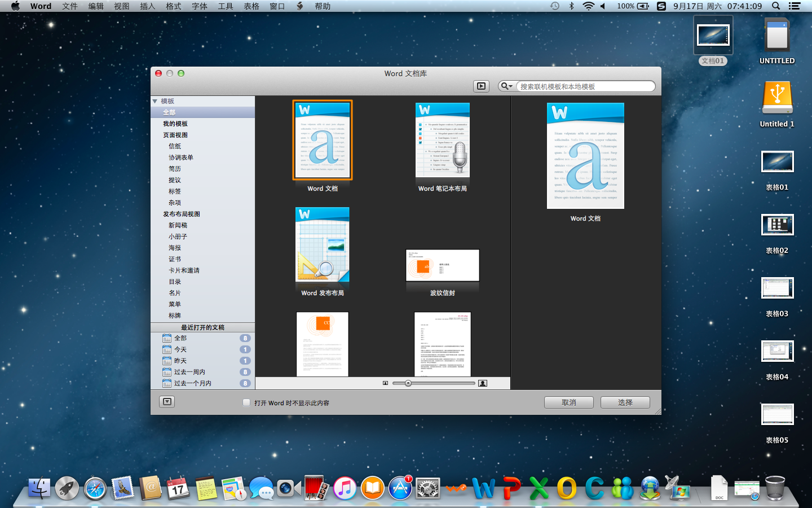Open App Store from the dock

pos(400,488)
